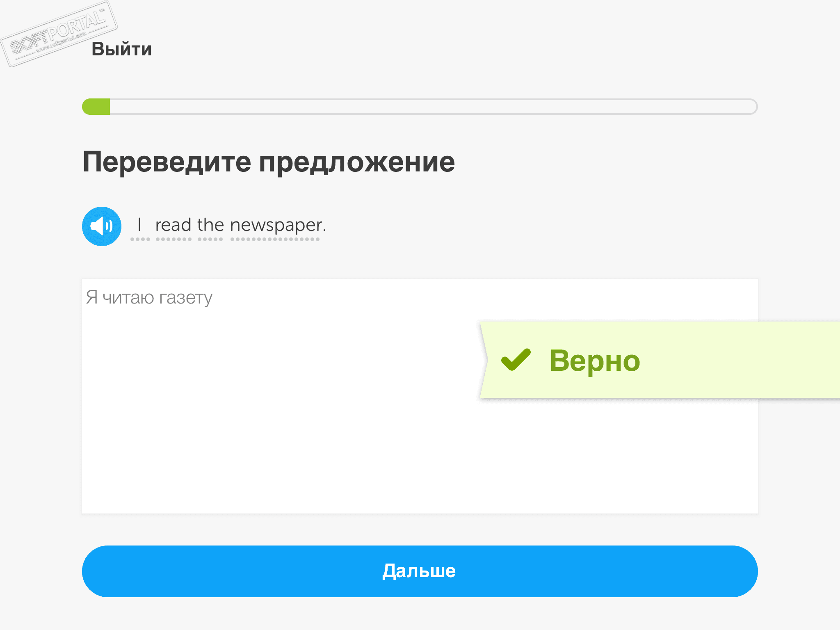Click the dotted underline beneath "read"
This screenshot has height=630, width=840.
pyautogui.click(x=173, y=239)
